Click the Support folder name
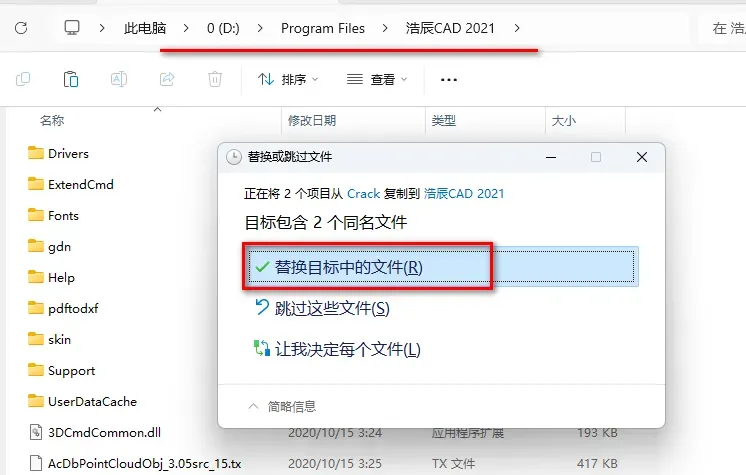 pos(71,371)
